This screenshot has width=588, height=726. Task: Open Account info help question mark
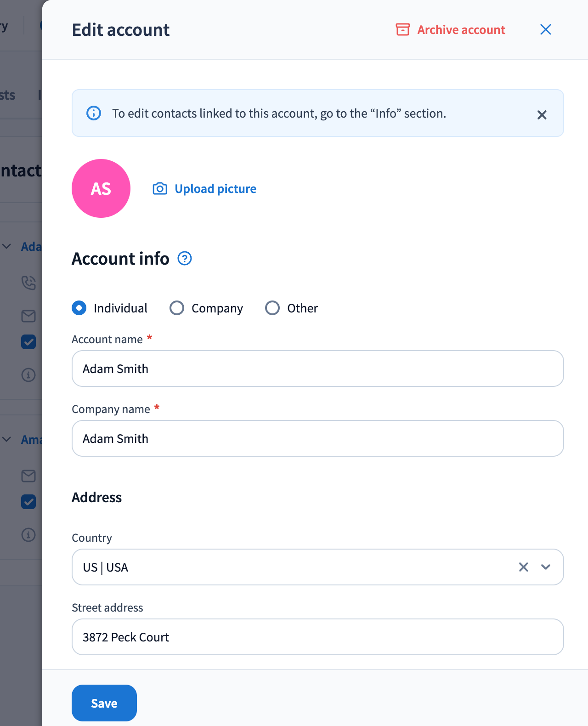click(x=185, y=259)
